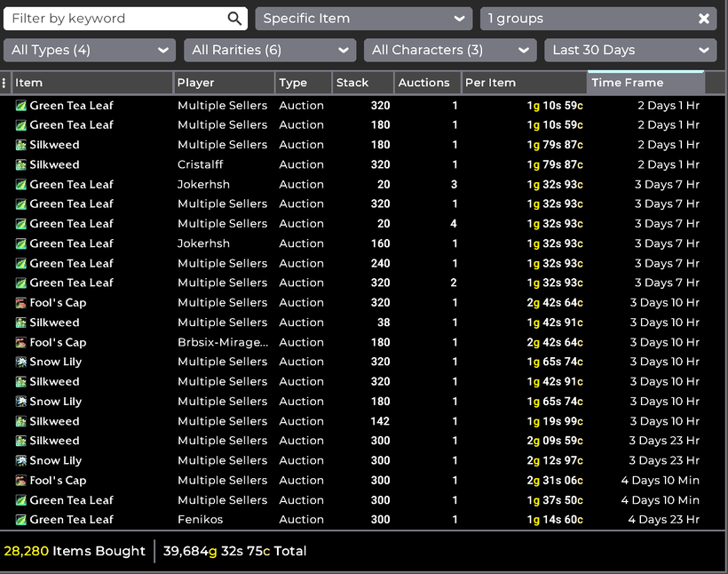
Task: Click the Player column header
Action: click(223, 83)
